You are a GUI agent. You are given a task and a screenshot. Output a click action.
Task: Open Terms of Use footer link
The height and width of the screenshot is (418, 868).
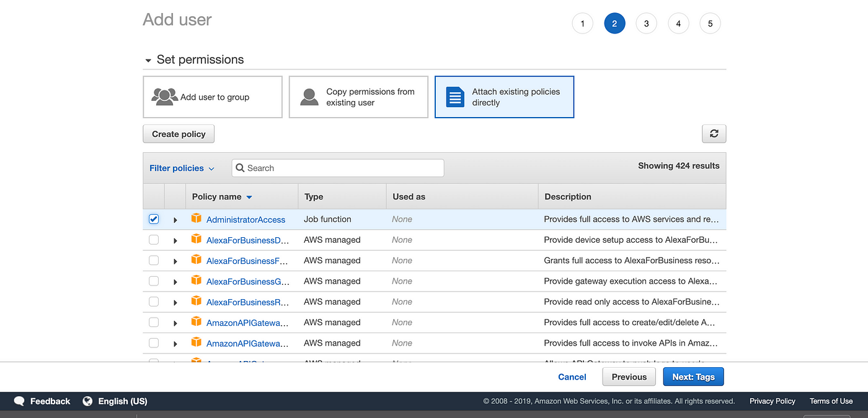point(831,401)
